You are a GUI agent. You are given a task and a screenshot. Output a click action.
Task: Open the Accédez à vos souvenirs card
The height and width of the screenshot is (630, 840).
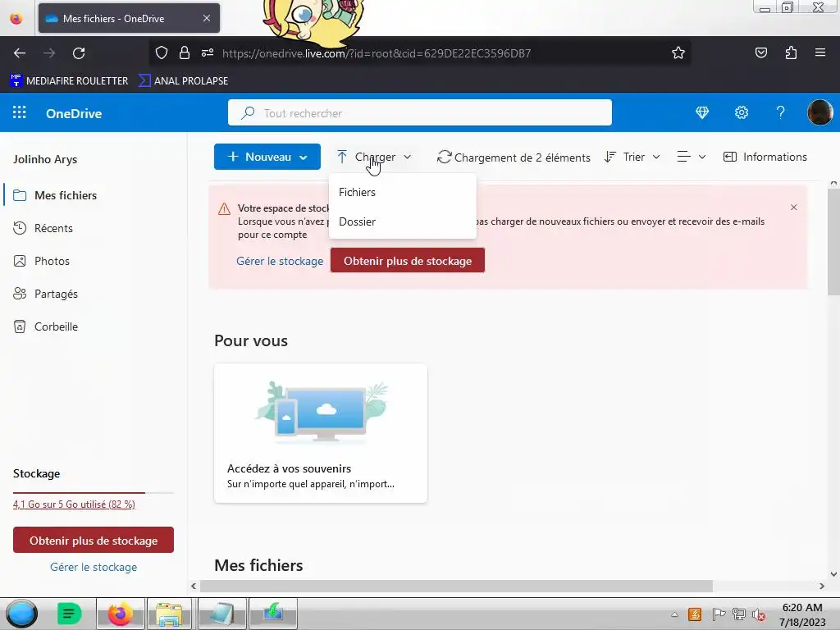point(321,433)
